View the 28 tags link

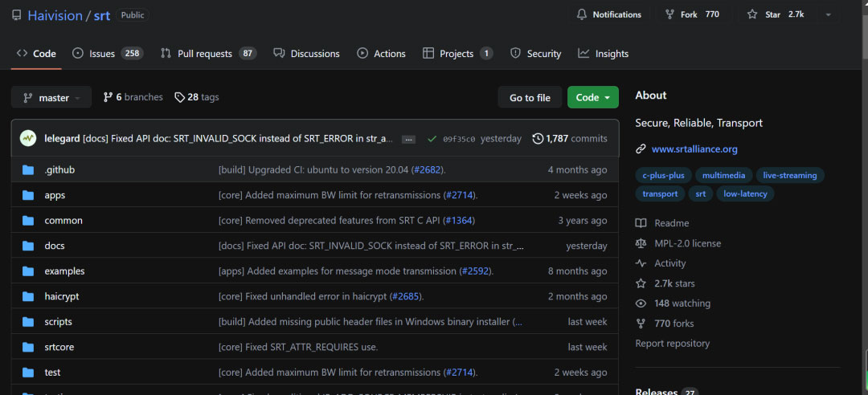point(197,97)
